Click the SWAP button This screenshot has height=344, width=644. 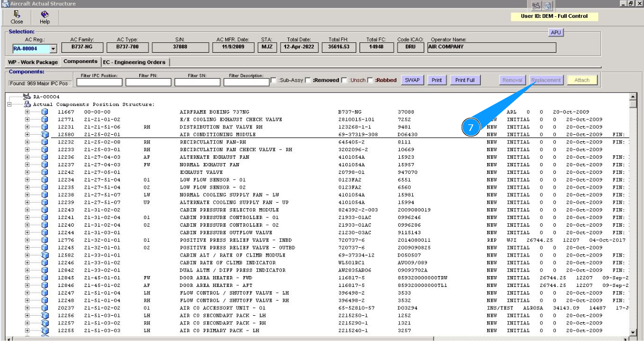pos(412,80)
